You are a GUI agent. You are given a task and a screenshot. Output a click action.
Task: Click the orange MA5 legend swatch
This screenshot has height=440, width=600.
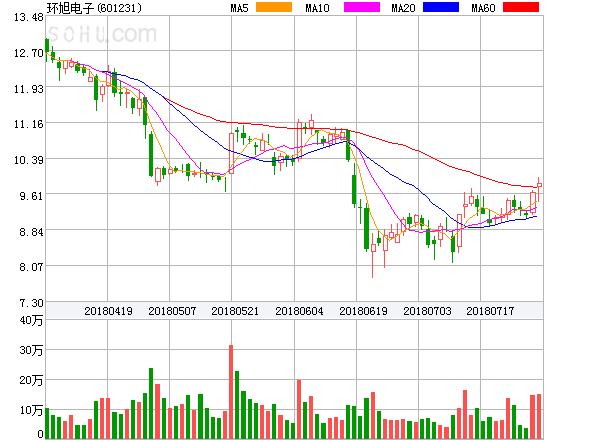tap(274, 7)
